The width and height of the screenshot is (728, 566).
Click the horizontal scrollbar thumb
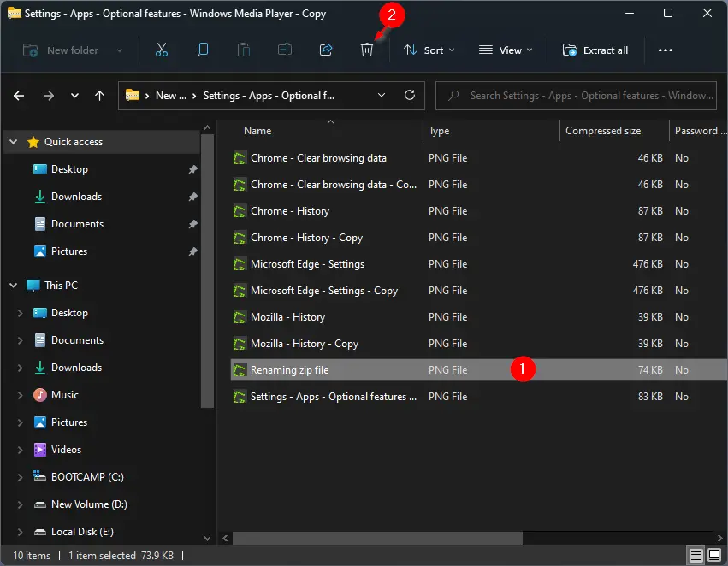pyautogui.click(x=377, y=538)
